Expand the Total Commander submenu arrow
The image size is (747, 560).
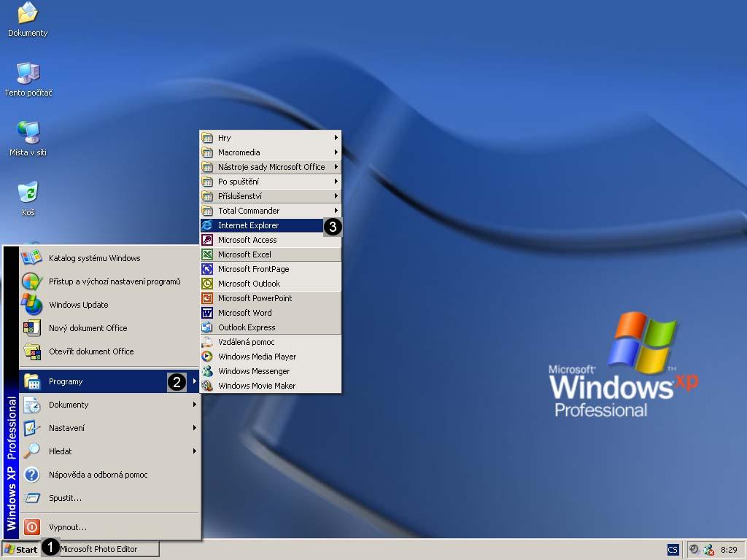coord(336,211)
